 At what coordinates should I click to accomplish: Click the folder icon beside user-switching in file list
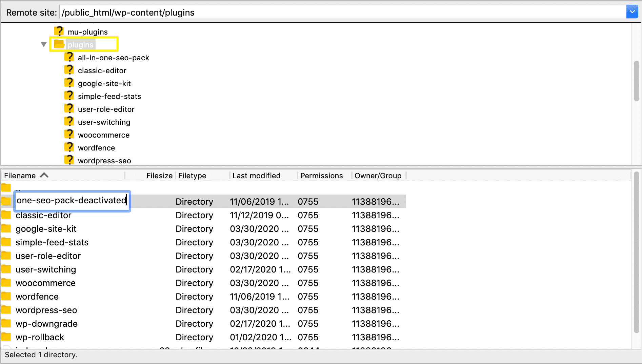click(x=6, y=269)
